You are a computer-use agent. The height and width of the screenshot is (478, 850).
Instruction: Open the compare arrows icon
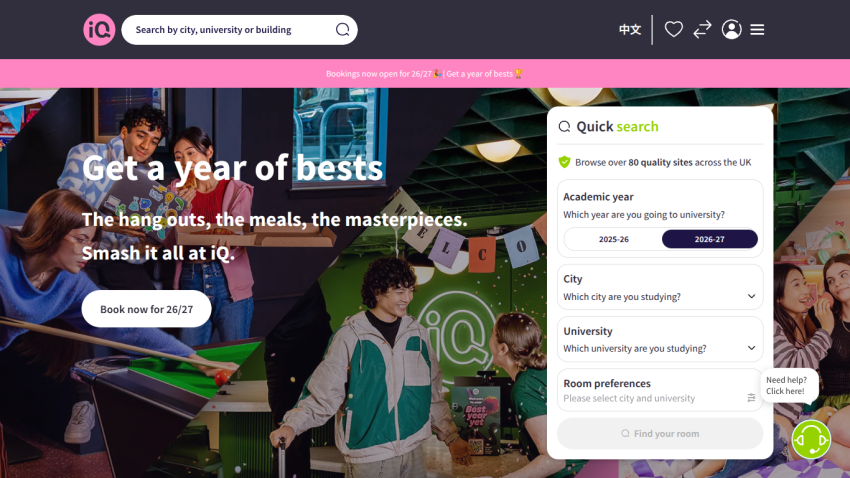[x=703, y=29]
